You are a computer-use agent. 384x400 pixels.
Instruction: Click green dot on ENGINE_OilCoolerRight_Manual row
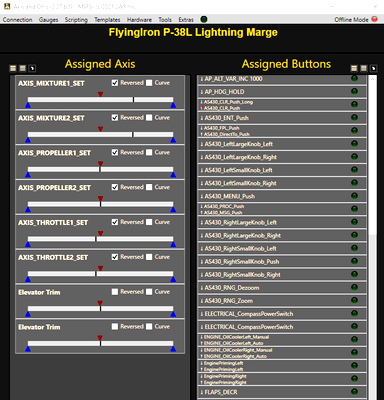[x=354, y=352]
